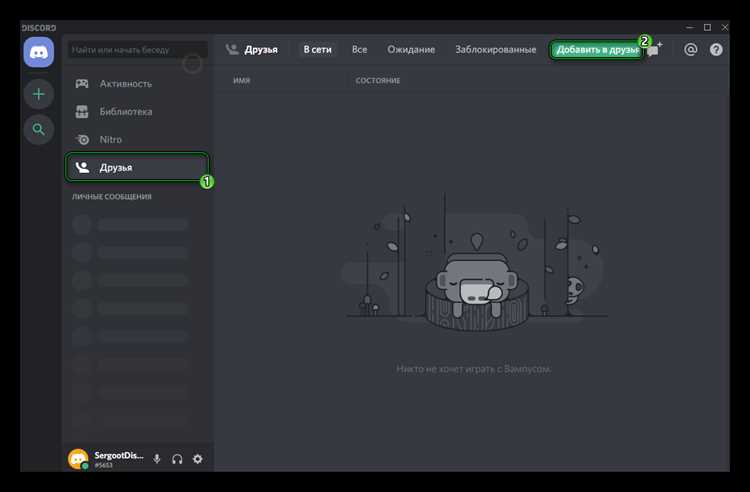
Task: Mute microphone in user panel
Action: point(156,459)
